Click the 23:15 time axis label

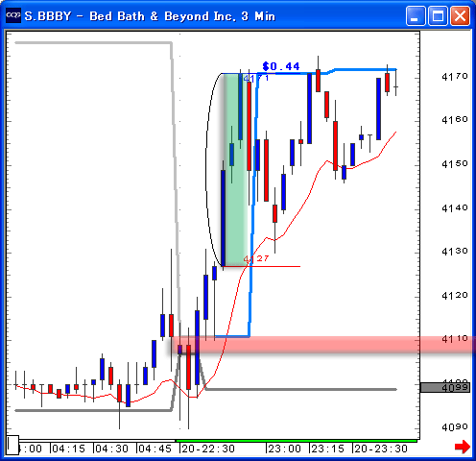pos(327,449)
